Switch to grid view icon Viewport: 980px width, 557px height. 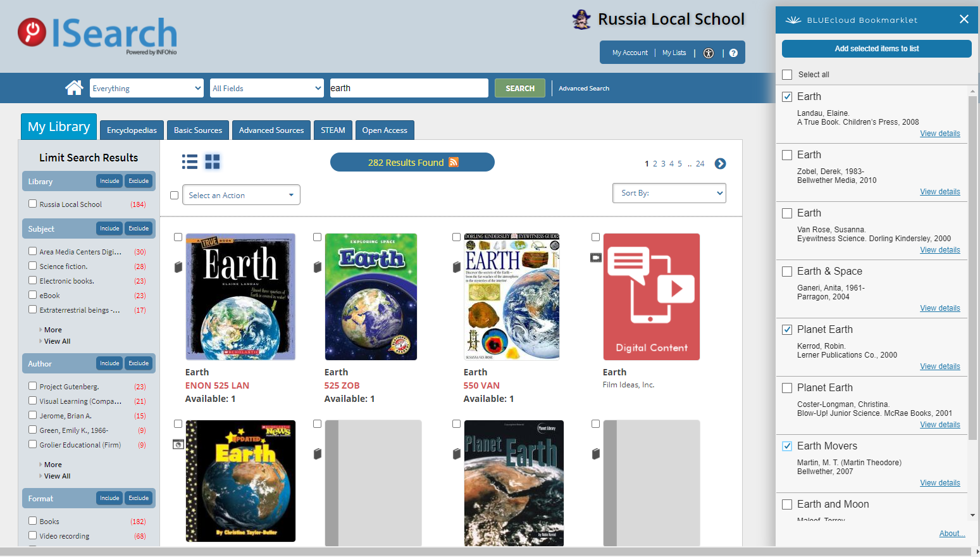(x=213, y=162)
